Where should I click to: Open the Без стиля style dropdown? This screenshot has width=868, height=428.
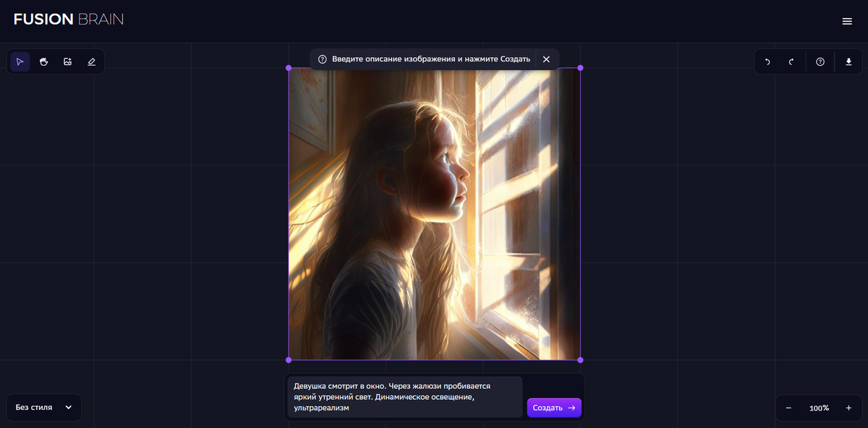(x=44, y=407)
